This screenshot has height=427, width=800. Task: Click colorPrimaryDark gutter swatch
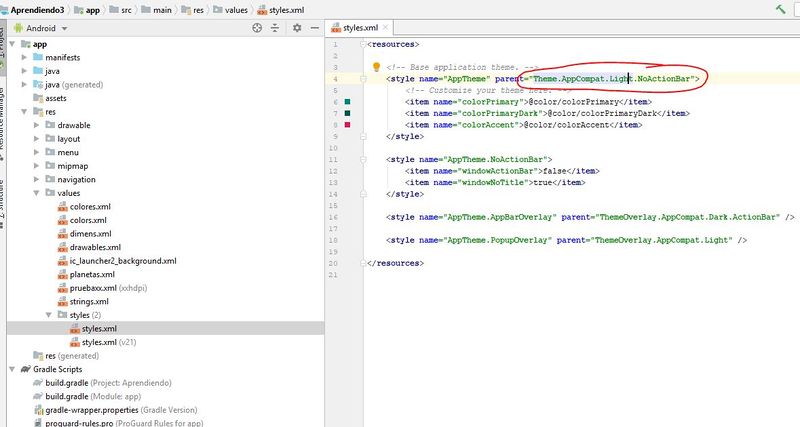[347, 113]
